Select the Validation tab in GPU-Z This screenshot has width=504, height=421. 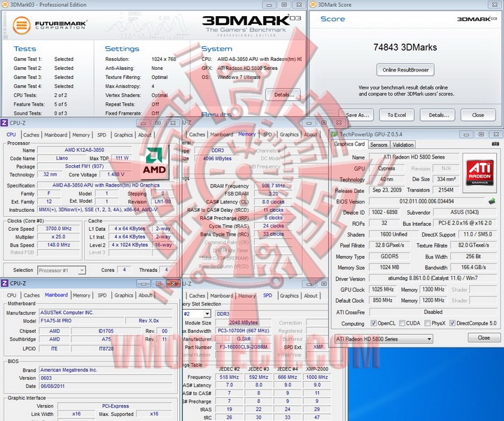(x=402, y=145)
